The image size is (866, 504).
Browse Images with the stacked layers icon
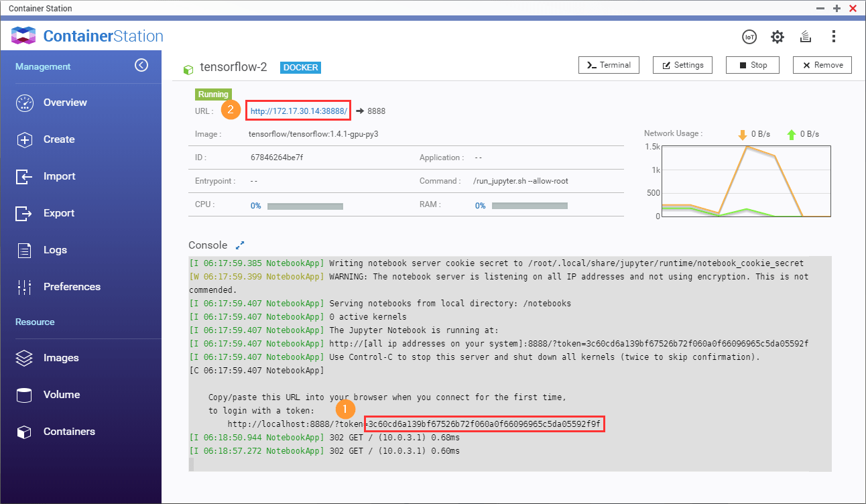[x=23, y=357]
